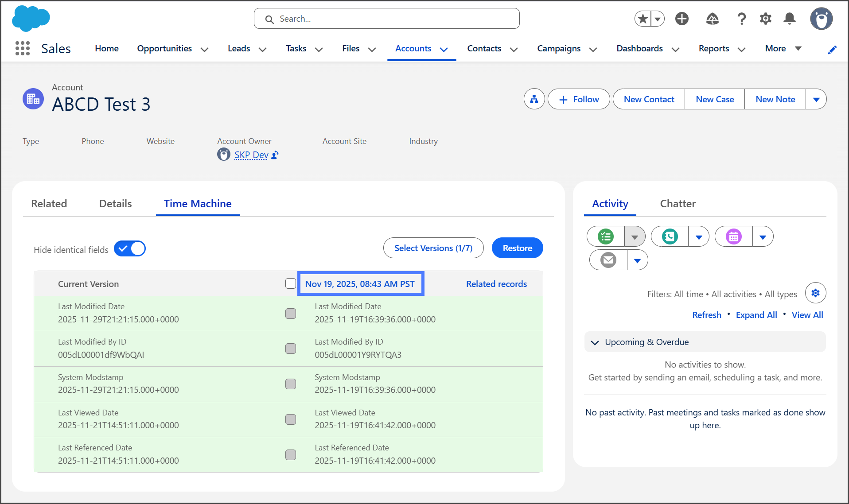Toggle the Hide identical fields switch
849x504 pixels.
click(x=130, y=249)
